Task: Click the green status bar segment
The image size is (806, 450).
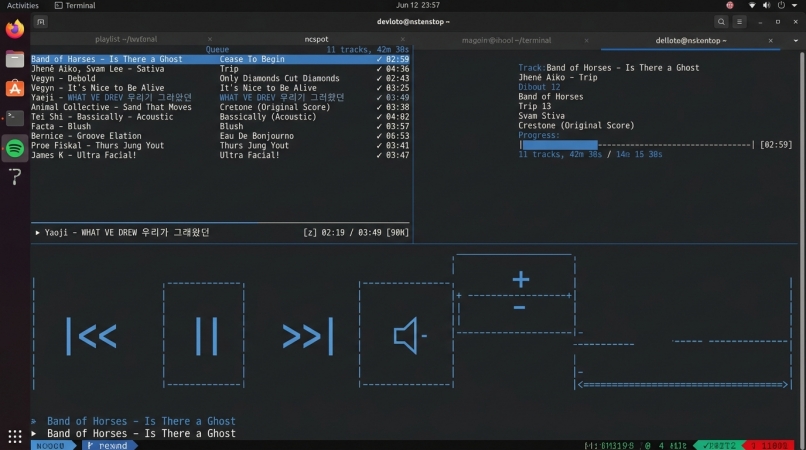Action: click(719, 445)
